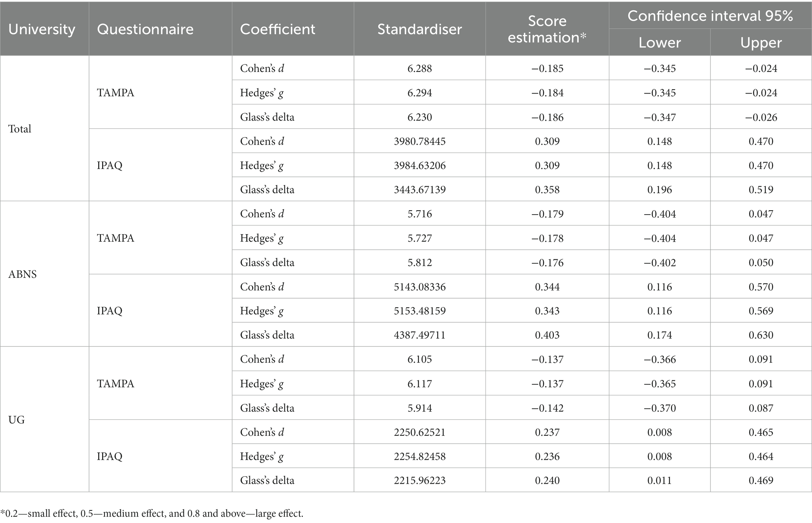Click the Confidence interval 95% header
Image resolution: width=812 pixels, height=523 pixels.
click(710, 16)
